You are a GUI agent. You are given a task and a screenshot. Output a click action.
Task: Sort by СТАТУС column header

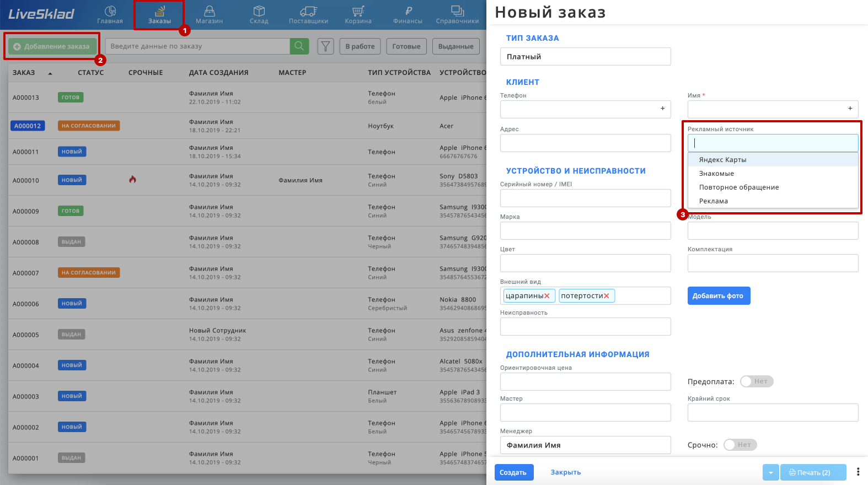tap(91, 73)
